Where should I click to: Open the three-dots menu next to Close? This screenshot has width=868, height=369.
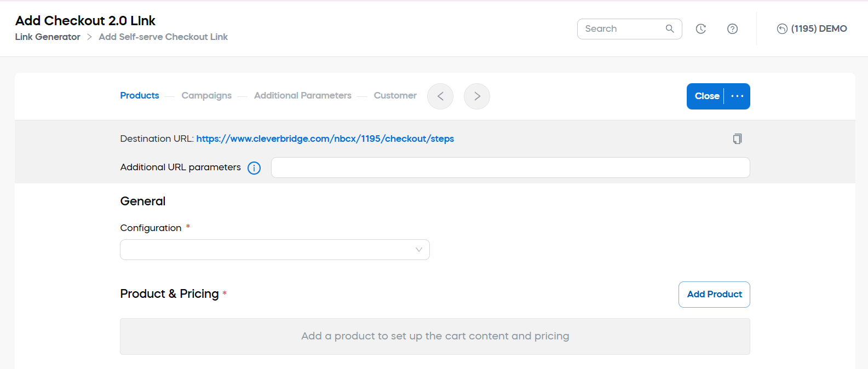pos(737,96)
